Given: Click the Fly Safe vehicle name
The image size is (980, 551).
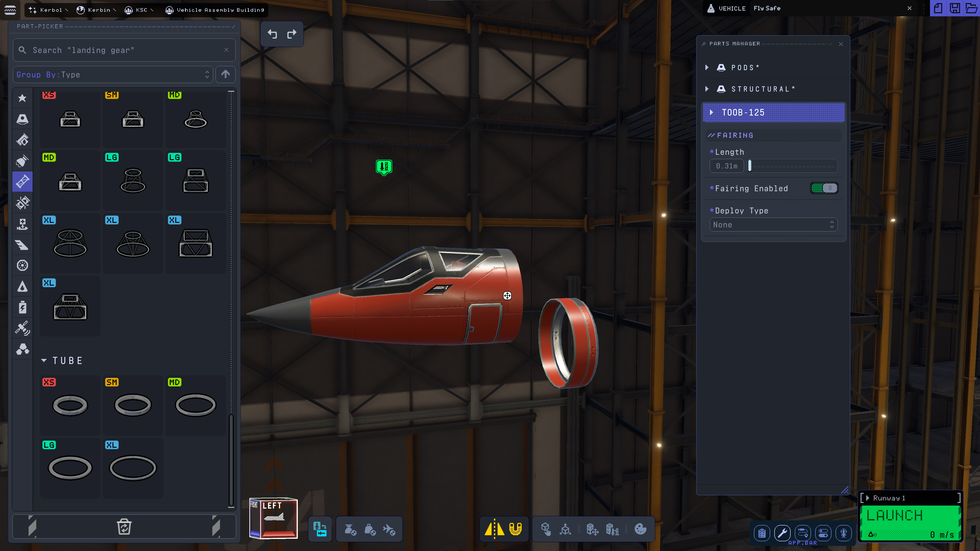Looking at the screenshot, I should pyautogui.click(x=767, y=8).
